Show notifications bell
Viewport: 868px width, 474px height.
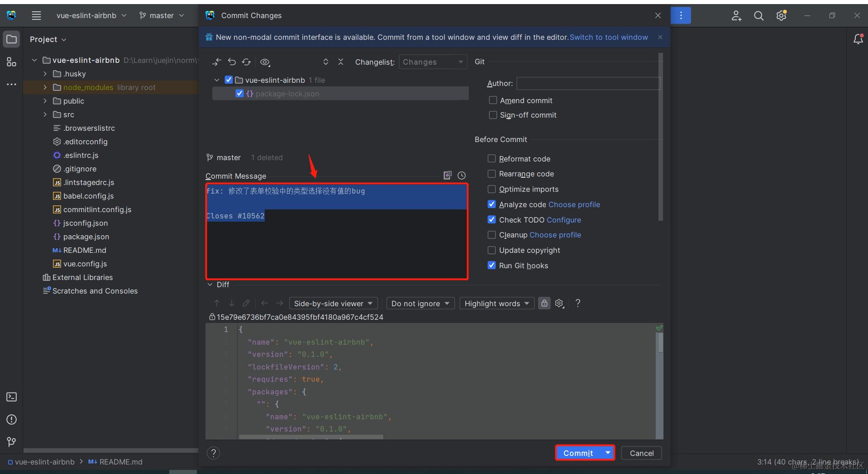point(858,39)
